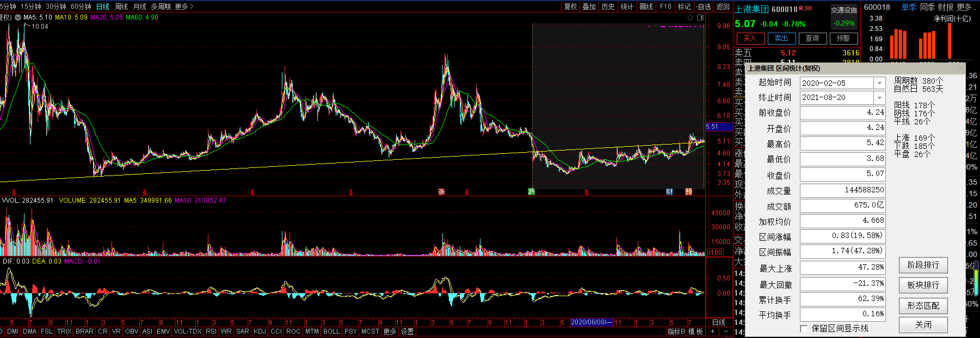
Task: Switch to the 周线 weekly period tab
Action: pyautogui.click(x=121, y=7)
